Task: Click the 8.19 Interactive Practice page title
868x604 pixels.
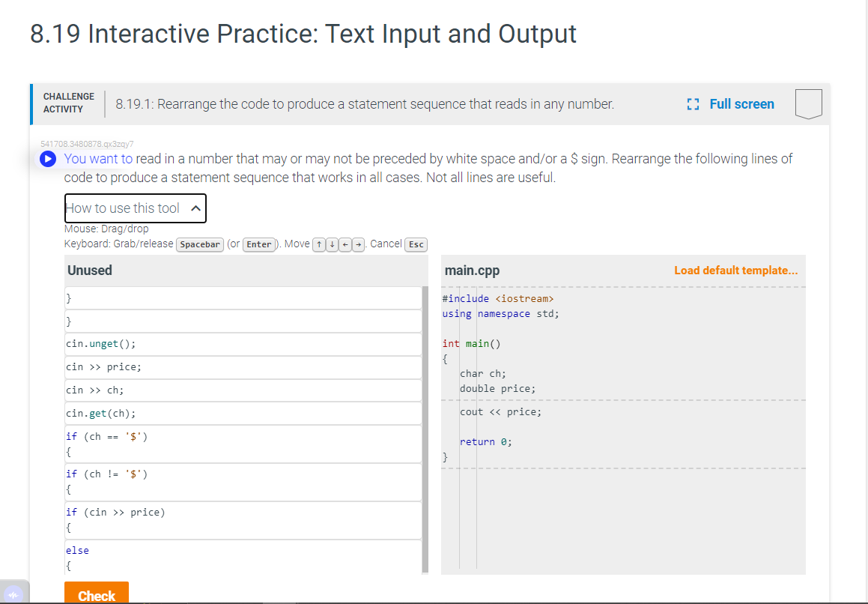Action: (x=303, y=34)
